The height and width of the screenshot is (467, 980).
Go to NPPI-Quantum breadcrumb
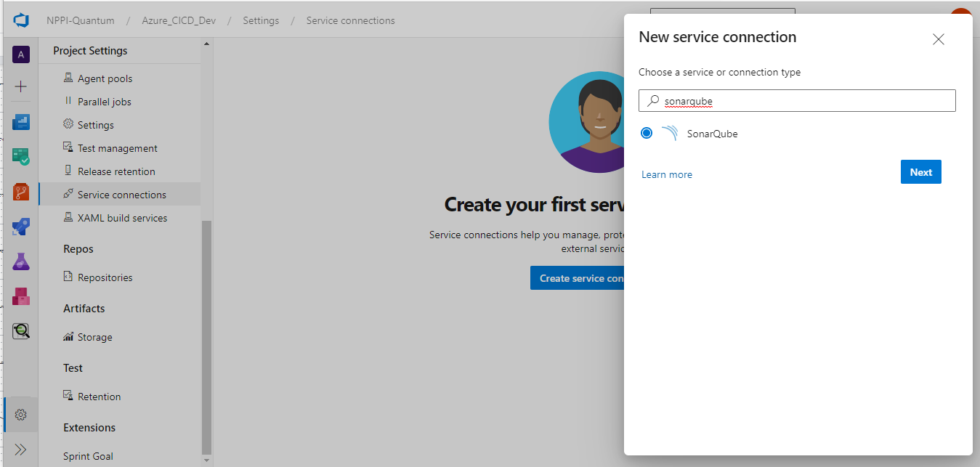coord(81,20)
